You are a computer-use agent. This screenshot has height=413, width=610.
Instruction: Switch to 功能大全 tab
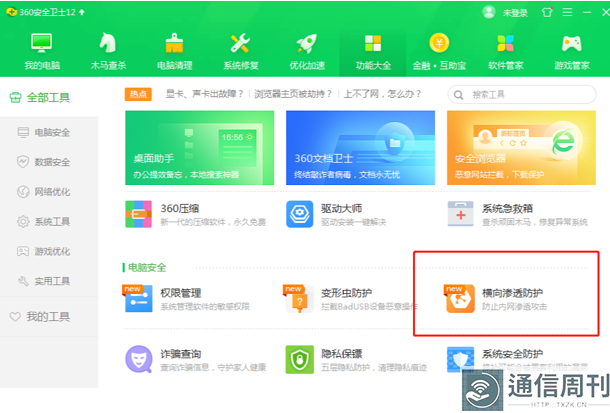click(x=373, y=52)
